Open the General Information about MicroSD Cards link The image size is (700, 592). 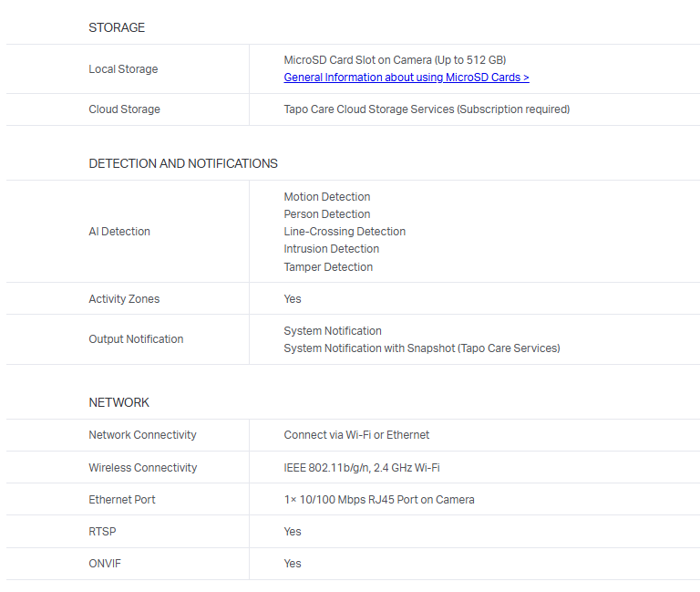click(406, 78)
